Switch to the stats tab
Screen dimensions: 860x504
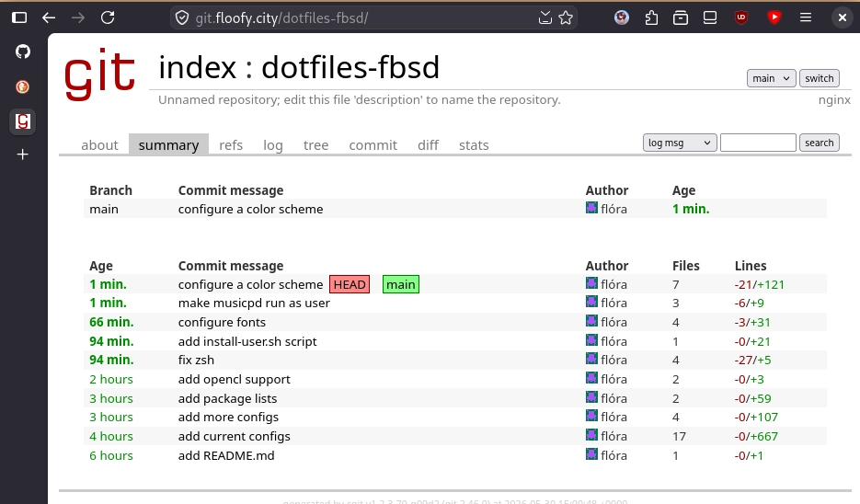pyautogui.click(x=474, y=144)
